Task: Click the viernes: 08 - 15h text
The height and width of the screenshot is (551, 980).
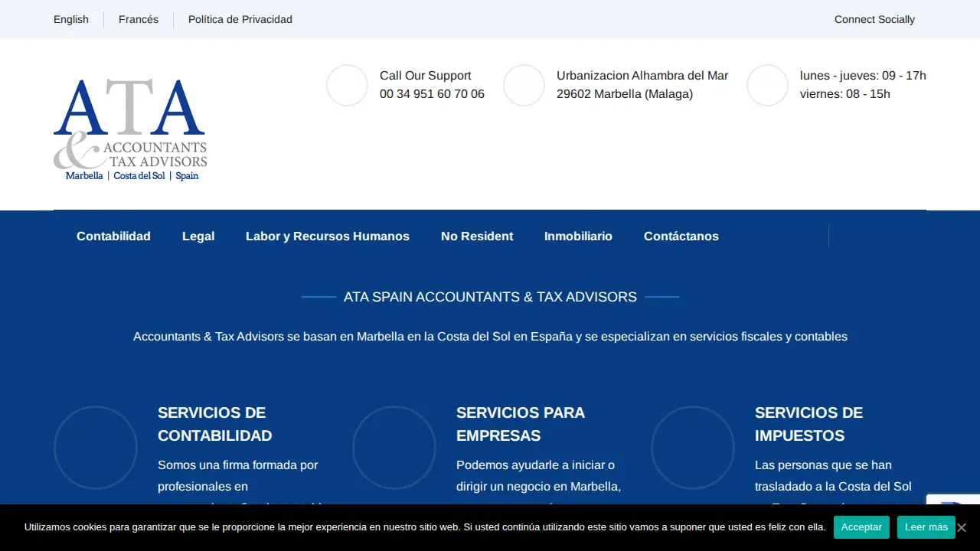Action: [x=845, y=94]
